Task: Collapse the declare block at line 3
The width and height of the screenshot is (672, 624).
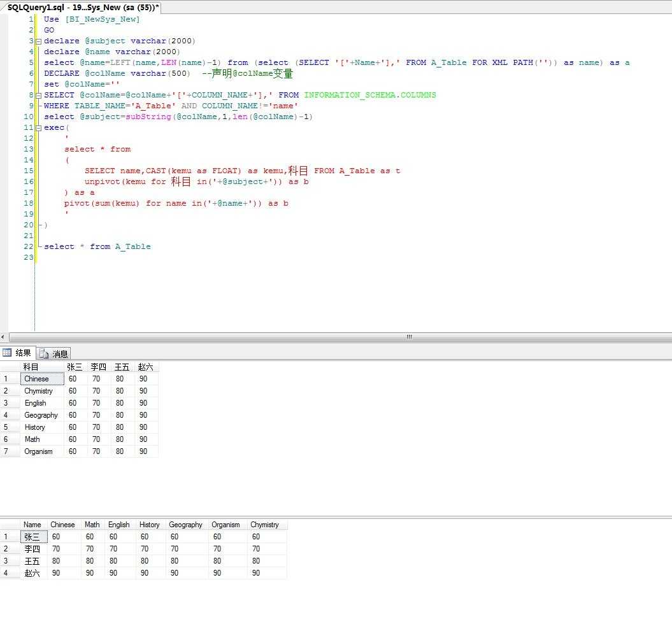Action: [39, 41]
